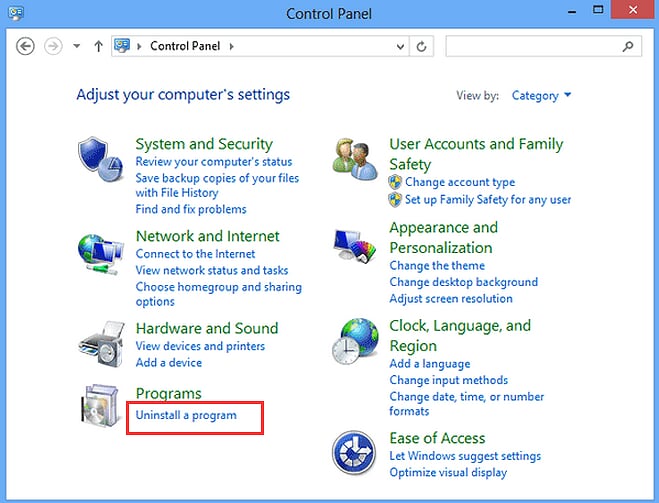Open the address bar history dropdown
The height and width of the screenshot is (503, 659).
401,47
